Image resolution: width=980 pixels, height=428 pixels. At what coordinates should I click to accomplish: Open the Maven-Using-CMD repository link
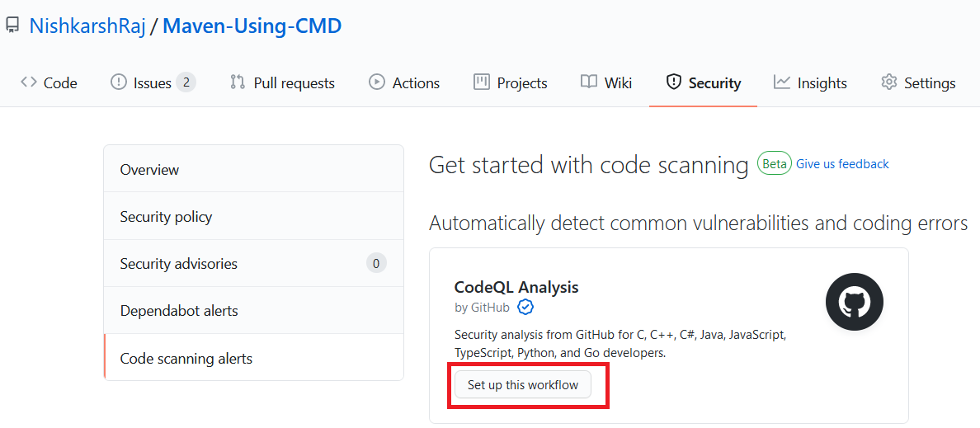point(252,26)
